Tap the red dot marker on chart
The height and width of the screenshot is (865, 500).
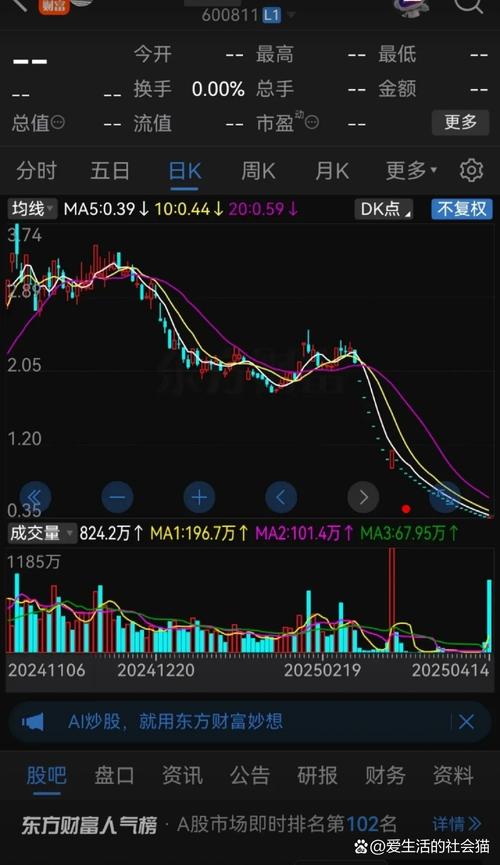click(x=406, y=509)
